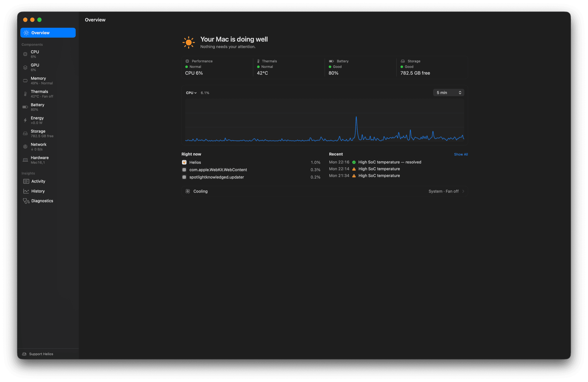
Task: Click the green zoom window button
Action: pyautogui.click(x=39, y=20)
